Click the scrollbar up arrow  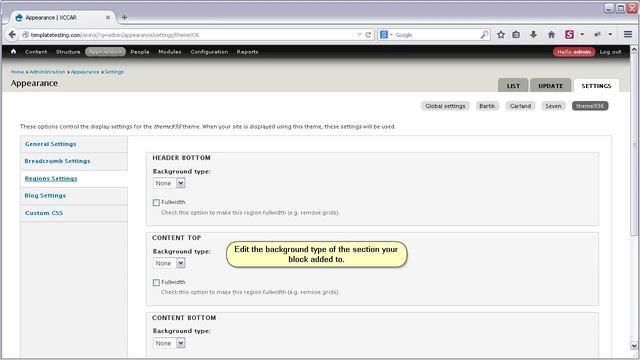634,50
